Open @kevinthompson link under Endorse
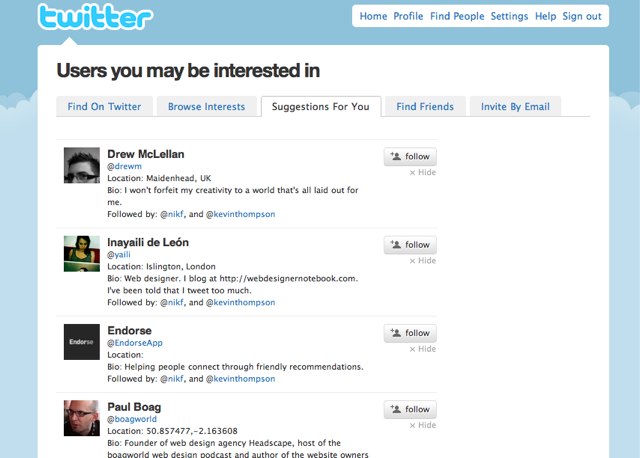640x458 pixels. tap(240, 379)
